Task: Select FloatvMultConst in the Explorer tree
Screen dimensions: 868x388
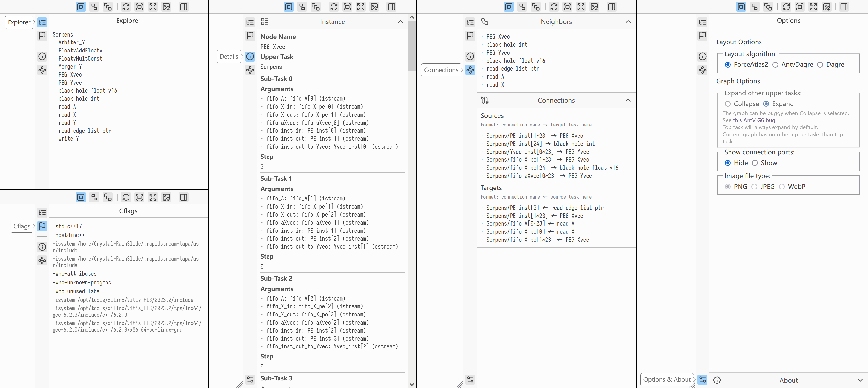Action: click(x=80, y=59)
